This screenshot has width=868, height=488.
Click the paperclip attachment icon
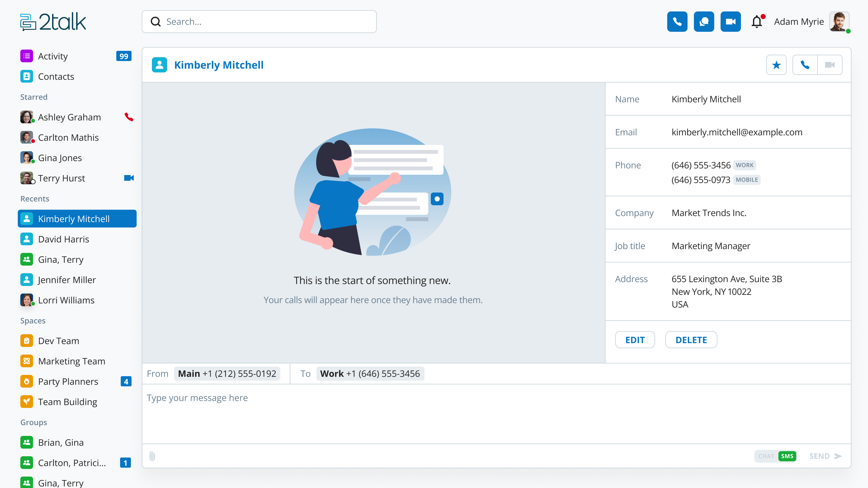point(152,456)
